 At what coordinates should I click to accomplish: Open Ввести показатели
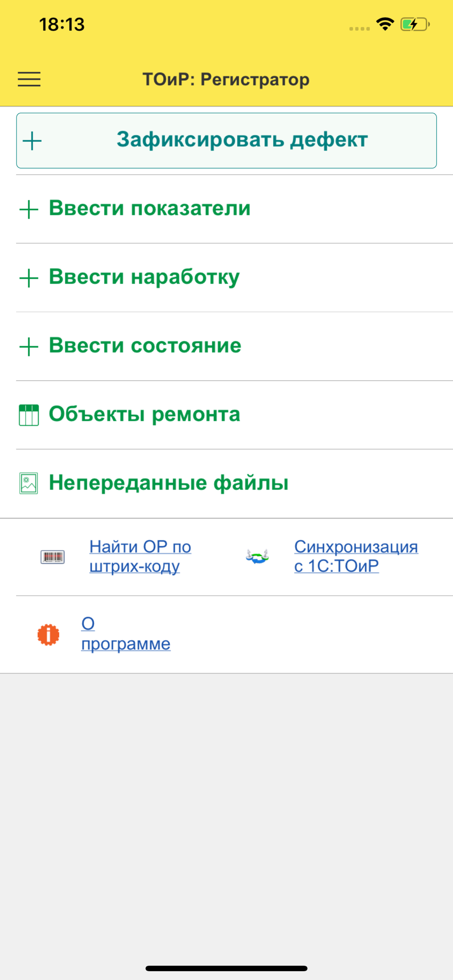tap(234, 209)
